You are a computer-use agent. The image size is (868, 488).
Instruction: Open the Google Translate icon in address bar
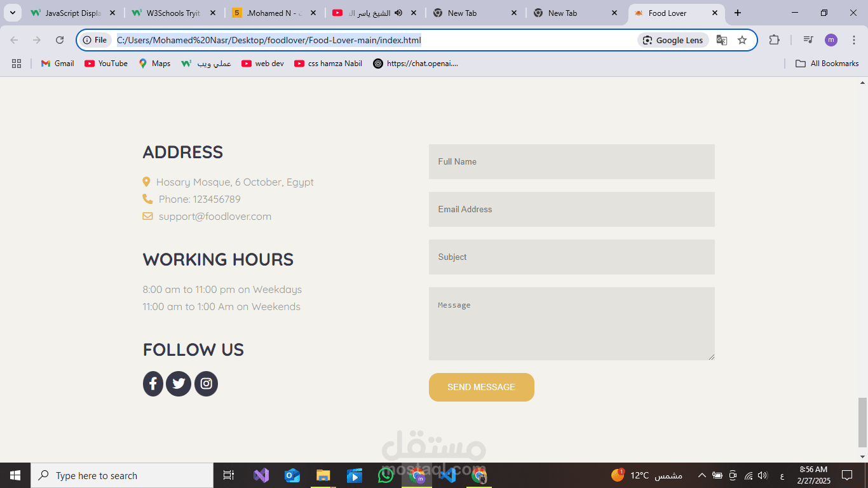tap(722, 40)
